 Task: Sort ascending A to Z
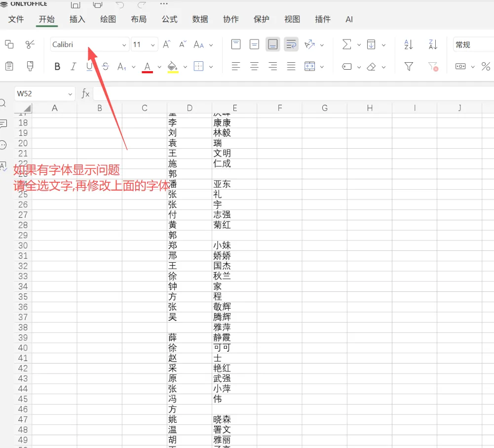409,44
